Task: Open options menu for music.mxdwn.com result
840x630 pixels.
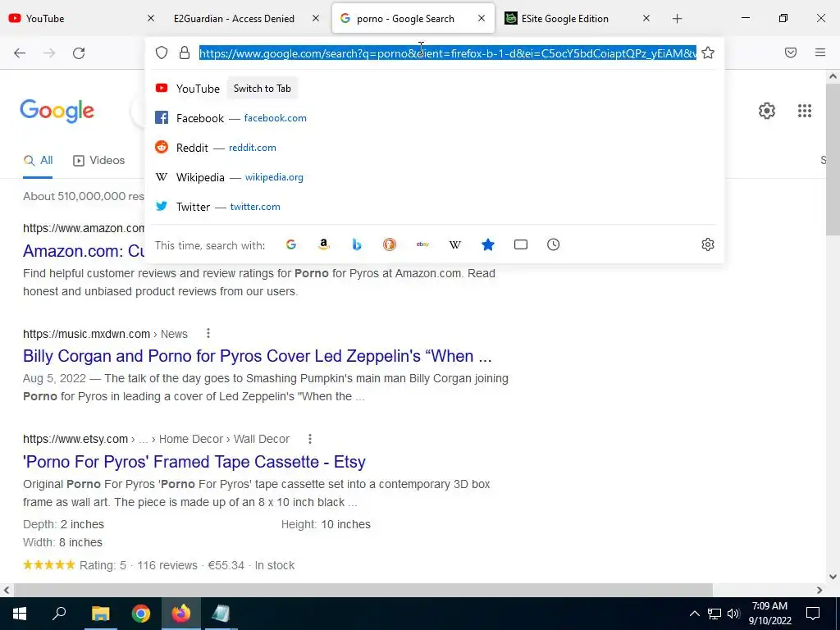Action: pyautogui.click(x=208, y=334)
